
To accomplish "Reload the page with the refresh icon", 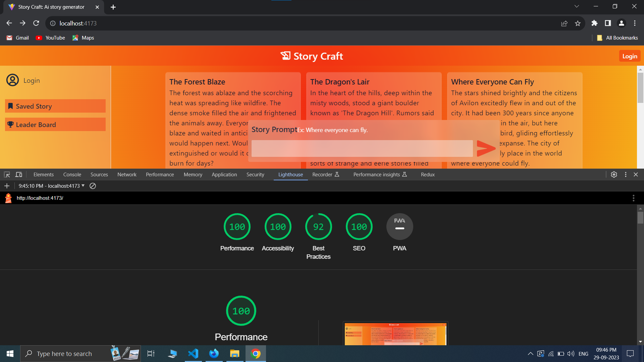I will [x=36, y=23].
